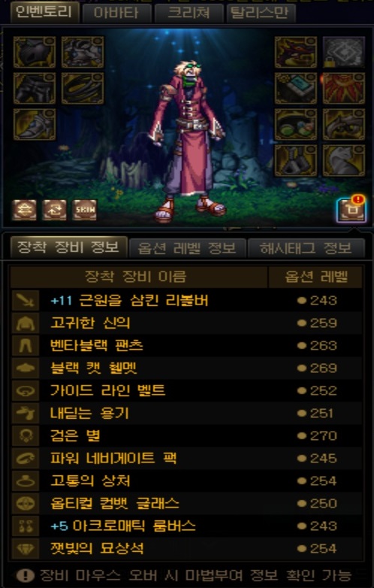This screenshot has width=374, height=588.
Task: Select the pants equipment slot
Action: pos(35,89)
